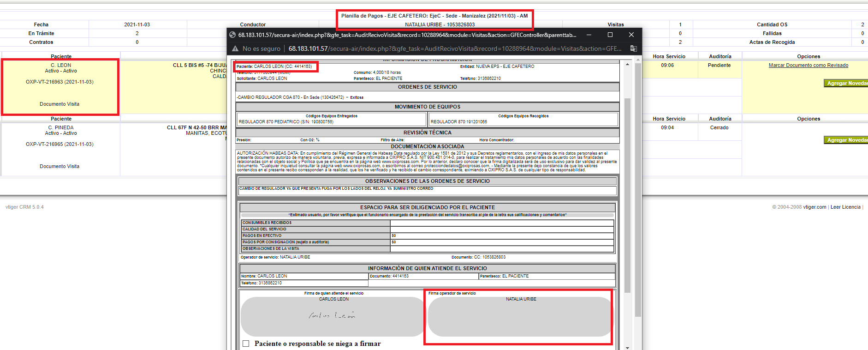Click the 'MOVIMIENTO DE EQUIPOS' section header
This screenshot has height=350, width=868.
click(428, 107)
